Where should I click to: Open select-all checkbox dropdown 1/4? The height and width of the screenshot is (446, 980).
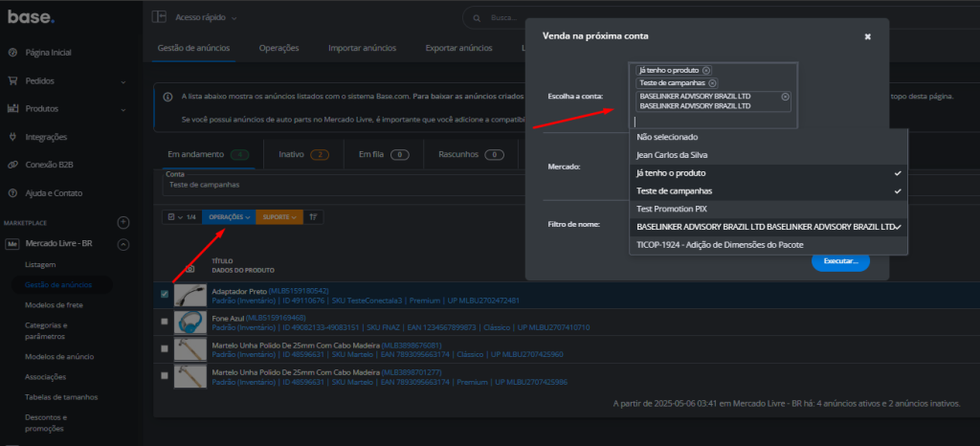[182, 216]
